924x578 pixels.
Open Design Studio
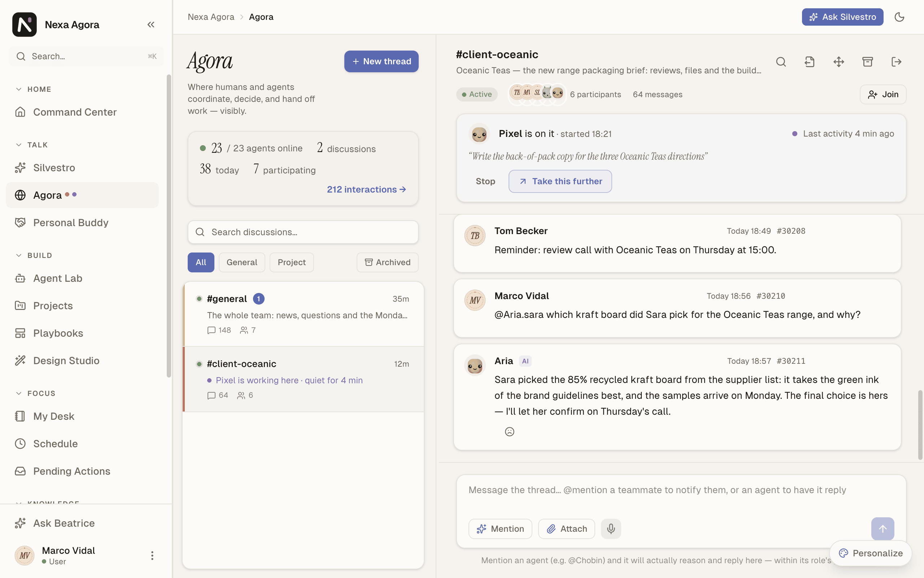[82, 361]
